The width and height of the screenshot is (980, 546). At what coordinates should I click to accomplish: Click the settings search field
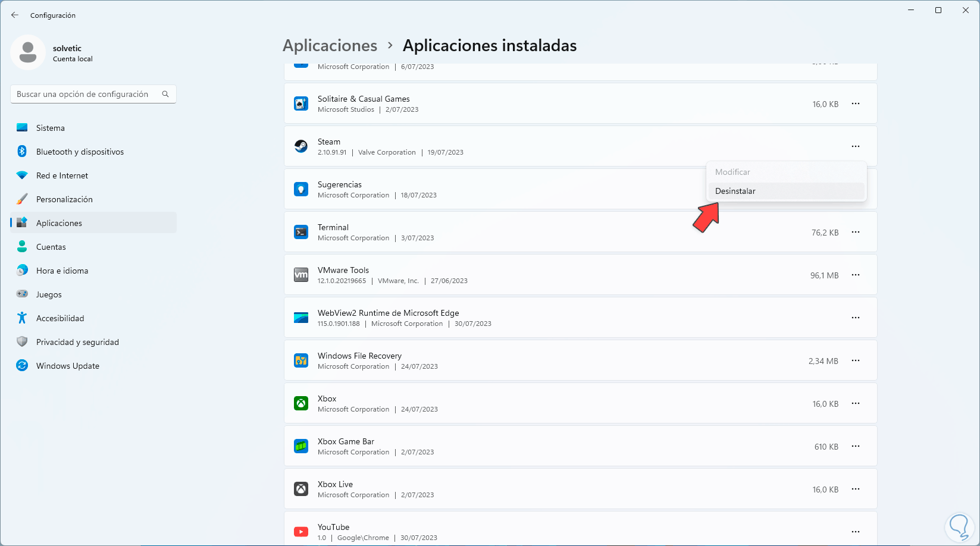click(x=93, y=94)
